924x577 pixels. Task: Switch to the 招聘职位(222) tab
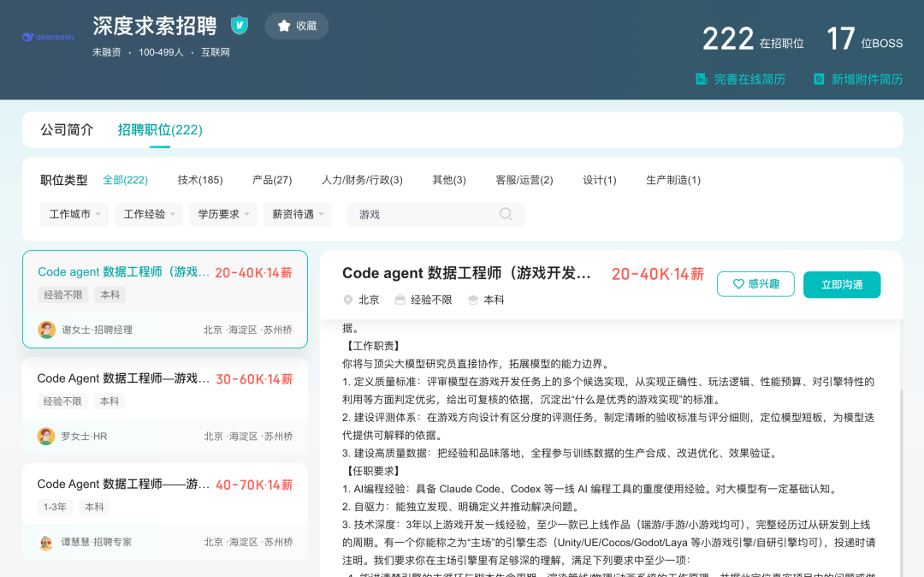click(x=160, y=129)
